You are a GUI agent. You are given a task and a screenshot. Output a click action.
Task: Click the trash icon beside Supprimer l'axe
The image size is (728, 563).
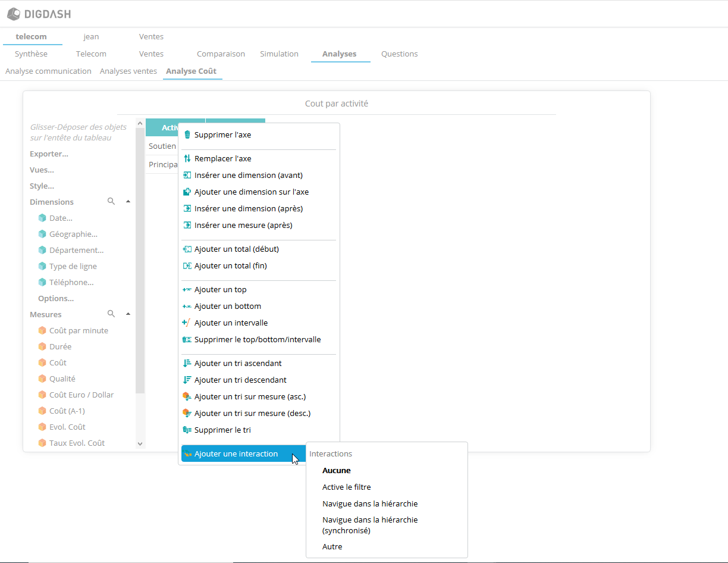[x=187, y=135]
